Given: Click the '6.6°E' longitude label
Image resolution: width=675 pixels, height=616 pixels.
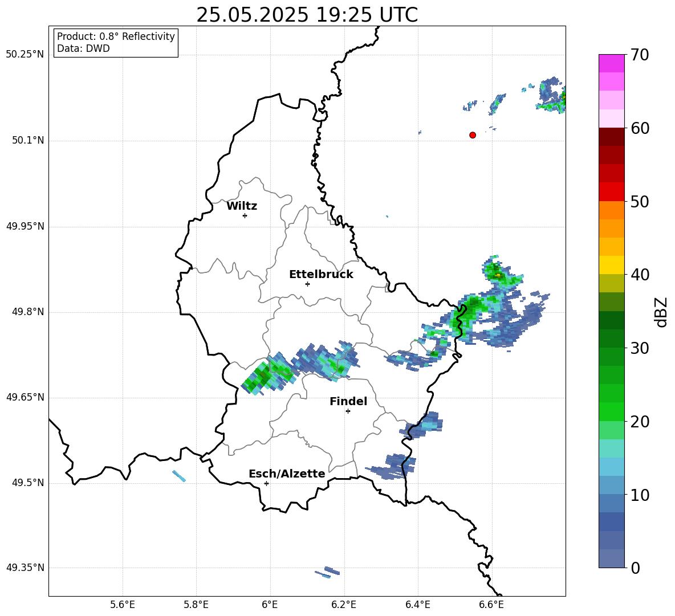Looking at the screenshot, I should [x=491, y=605].
